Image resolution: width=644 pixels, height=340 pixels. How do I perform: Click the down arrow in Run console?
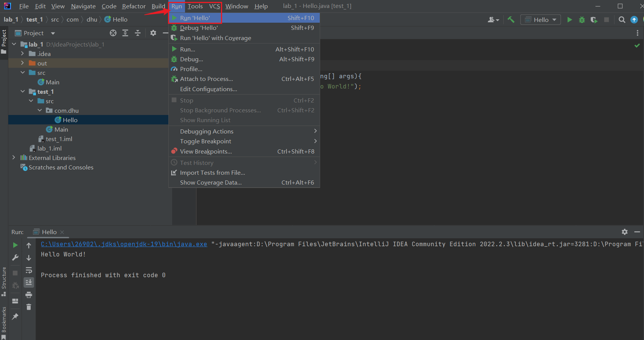tap(29, 258)
